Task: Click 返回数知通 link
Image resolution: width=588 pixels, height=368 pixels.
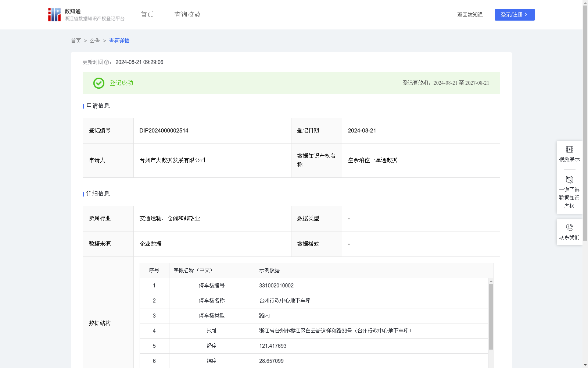Action: [x=470, y=15]
